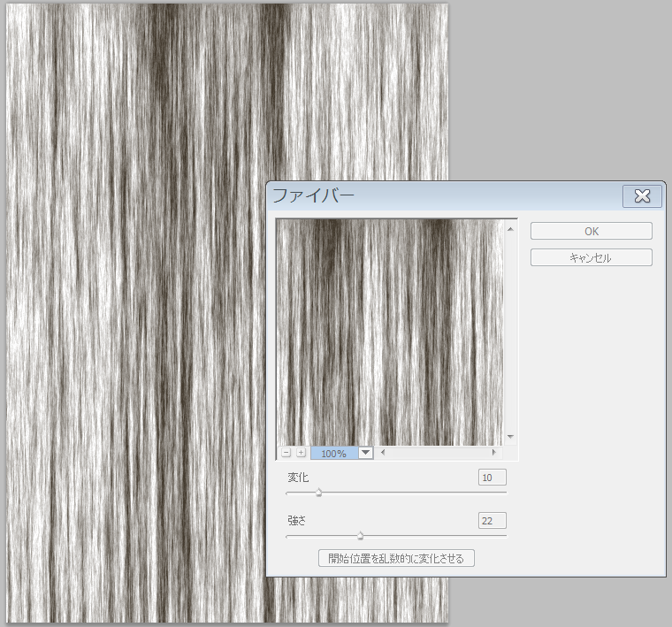
Task: Click preview scrollbar left arrow
Action: pyautogui.click(x=383, y=452)
